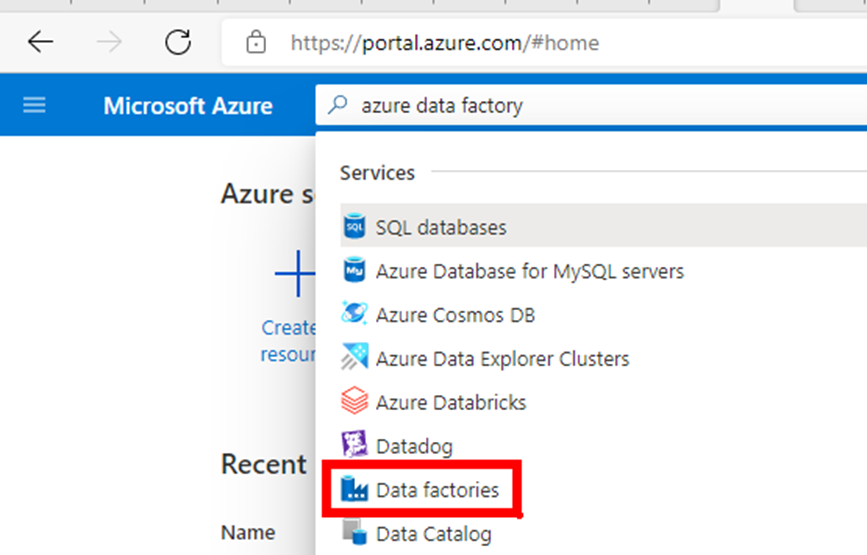Image resolution: width=867 pixels, height=555 pixels.
Task: Click the browser back arrow
Action: tap(40, 42)
